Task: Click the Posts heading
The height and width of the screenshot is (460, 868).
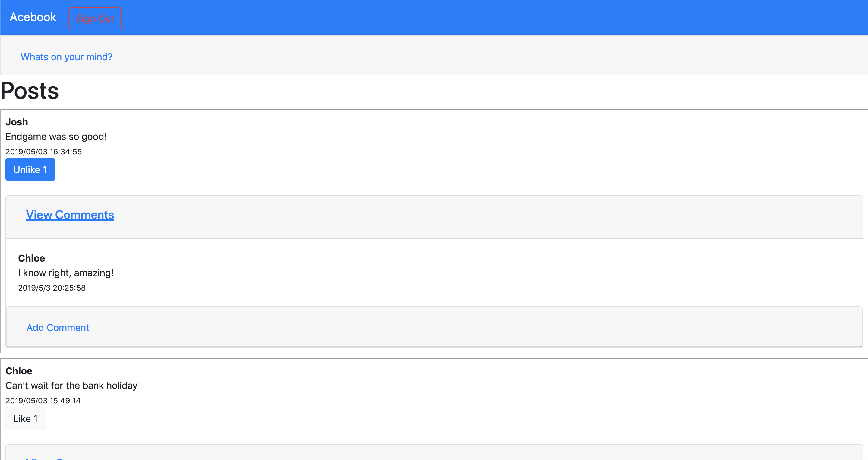Action: click(30, 91)
